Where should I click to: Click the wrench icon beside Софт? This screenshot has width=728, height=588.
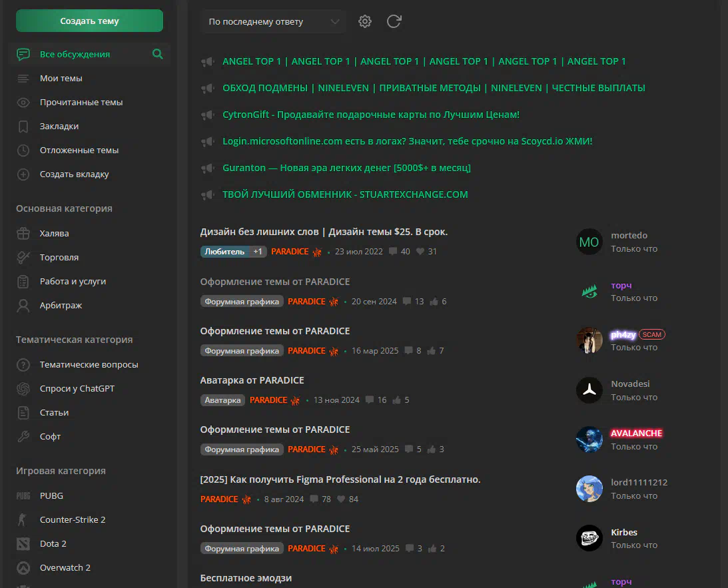coord(23,437)
